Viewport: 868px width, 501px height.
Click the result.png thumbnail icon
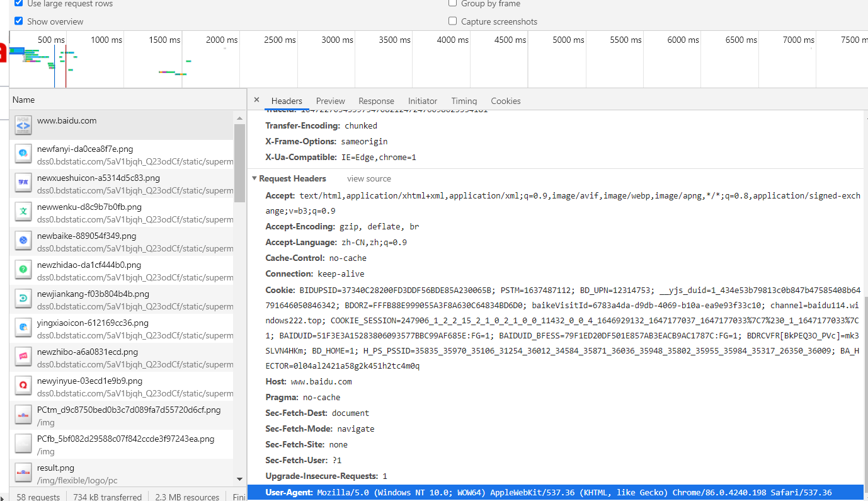[x=23, y=473]
